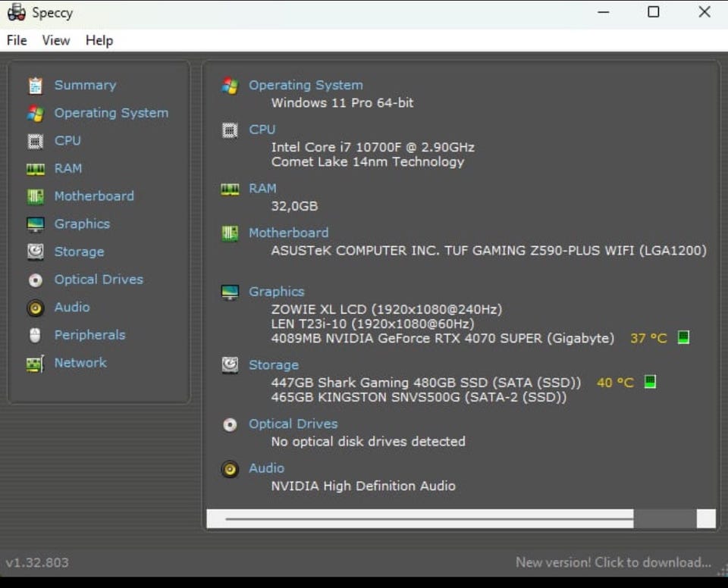
Task: Go to the Operating System section in sidebar
Action: [111, 113]
